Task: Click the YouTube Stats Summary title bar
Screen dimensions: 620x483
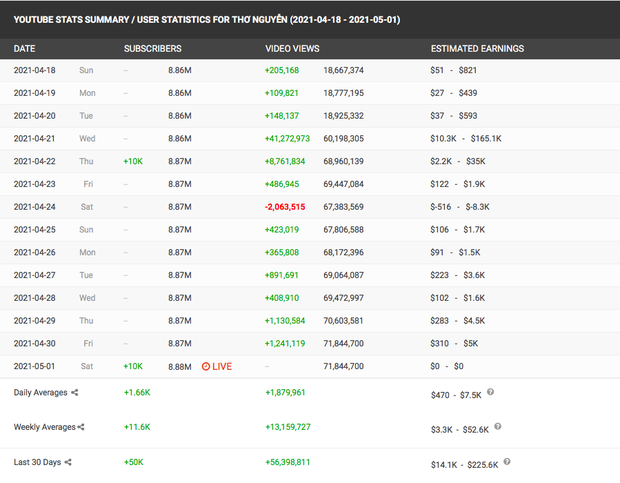Action: coord(206,18)
